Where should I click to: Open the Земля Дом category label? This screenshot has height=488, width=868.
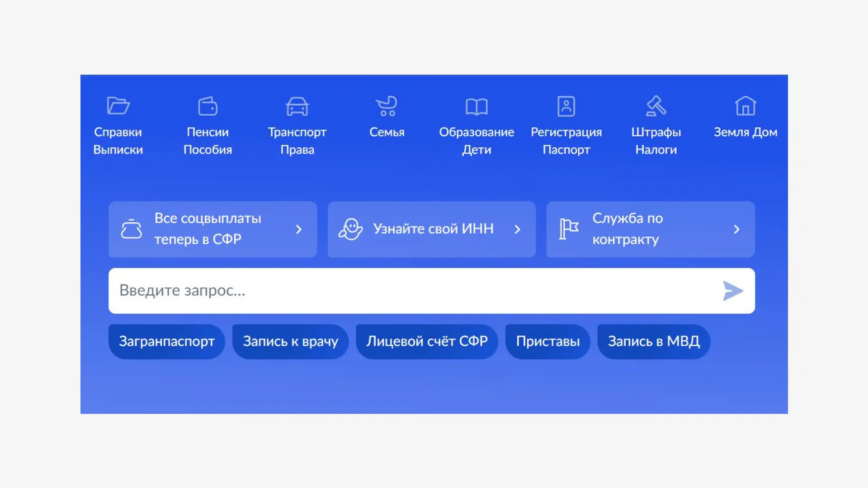(745, 132)
